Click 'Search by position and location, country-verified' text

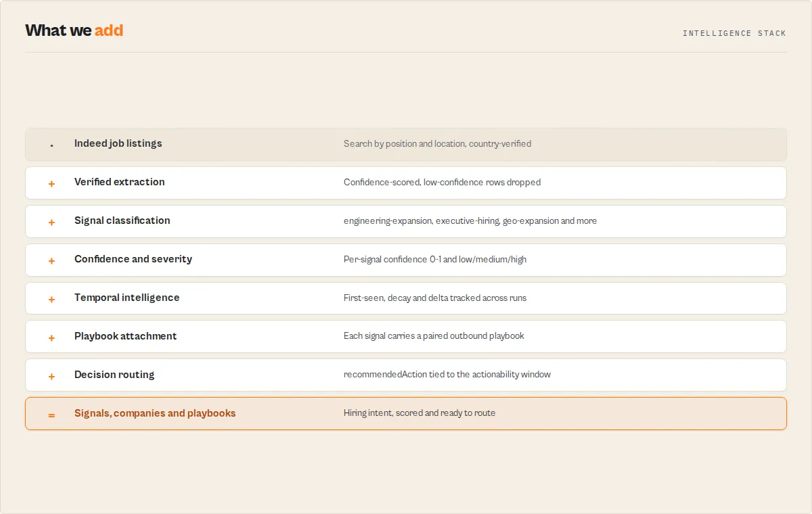(x=437, y=143)
